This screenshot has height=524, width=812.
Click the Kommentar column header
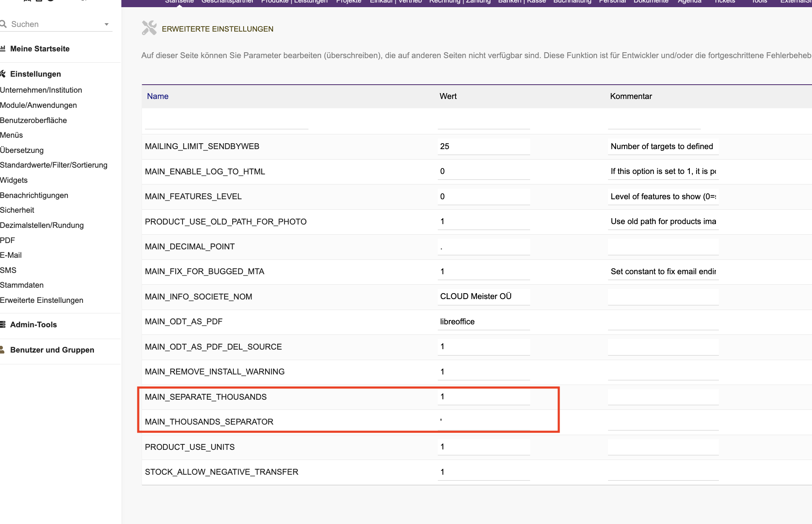(631, 96)
